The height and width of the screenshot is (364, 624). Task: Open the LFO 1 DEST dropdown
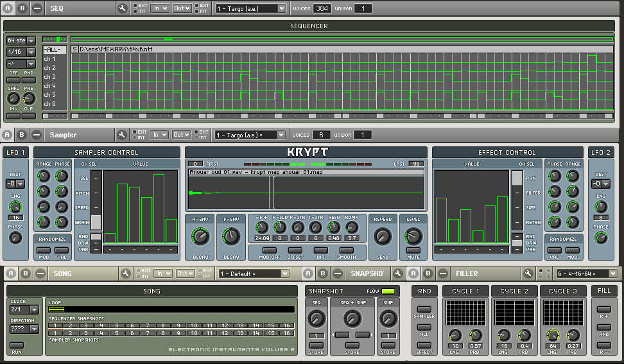15,184
